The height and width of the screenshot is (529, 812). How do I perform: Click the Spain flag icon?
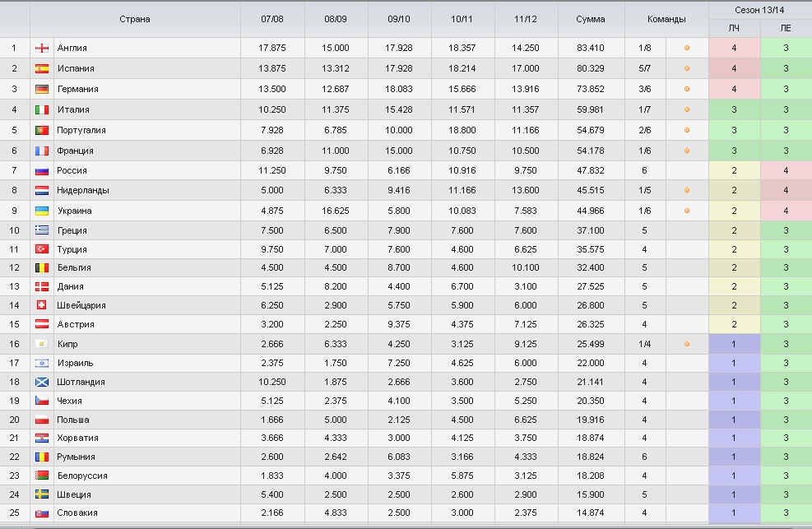coord(41,68)
